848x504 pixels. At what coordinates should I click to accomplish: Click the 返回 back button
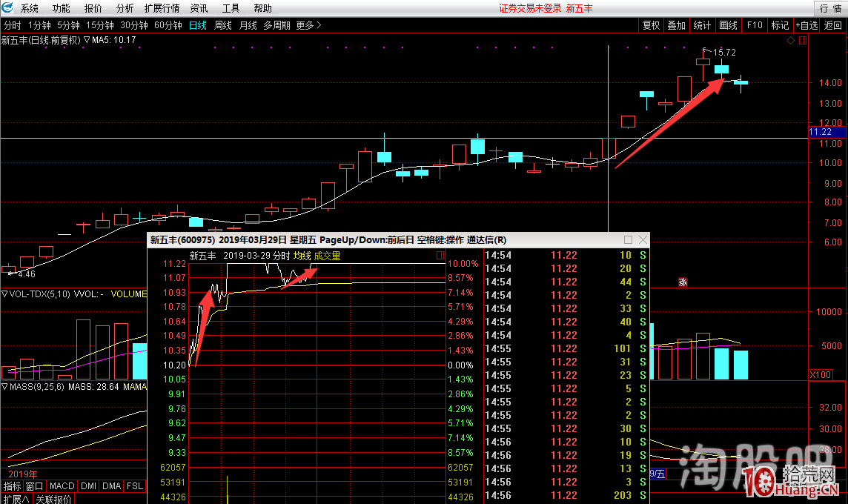(x=833, y=25)
